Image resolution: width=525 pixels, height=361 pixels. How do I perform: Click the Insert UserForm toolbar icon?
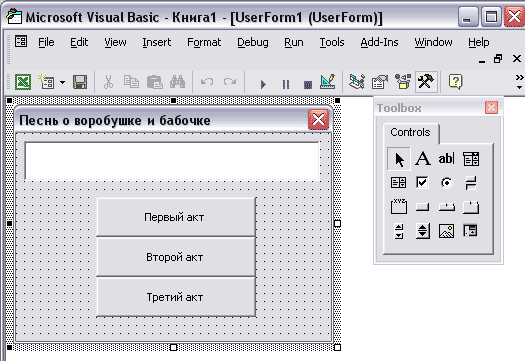(46, 82)
